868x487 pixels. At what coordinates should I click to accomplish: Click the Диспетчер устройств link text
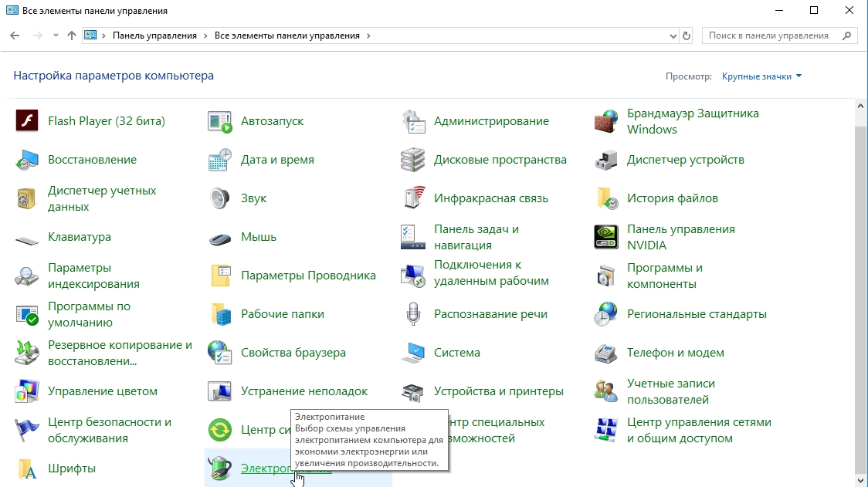tap(685, 160)
